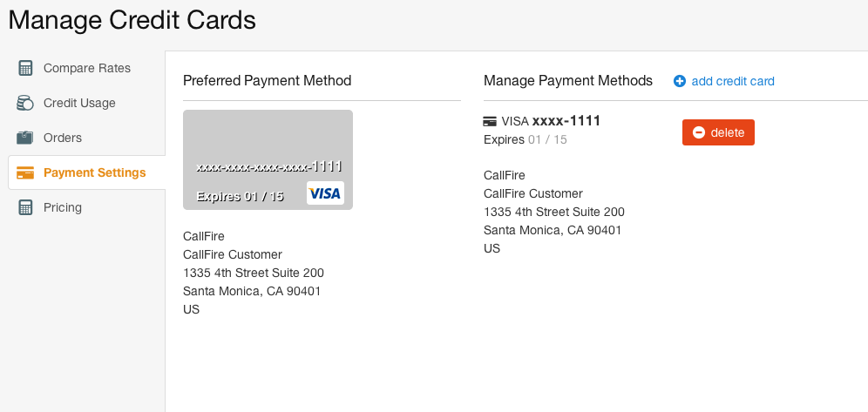This screenshot has width=868, height=412.
Task: Click the Compare Rates calculator icon
Action: point(25,68)
